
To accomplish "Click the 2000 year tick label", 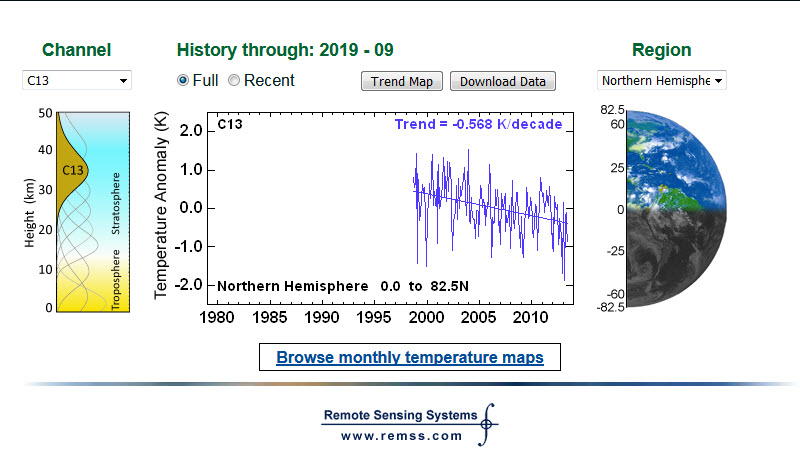I will pyautogui.click(x=427, y=317).
